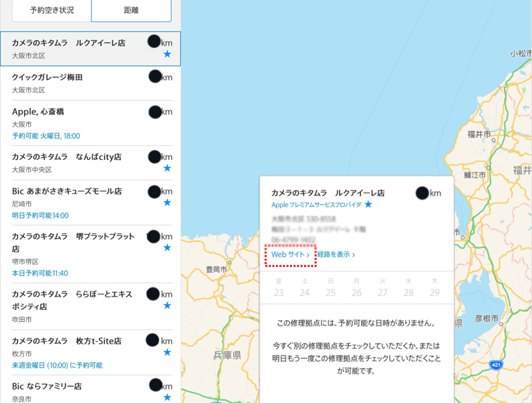Click route 421 shield on map
Viewport: 532px width, 403px height.
click(496, 365)
